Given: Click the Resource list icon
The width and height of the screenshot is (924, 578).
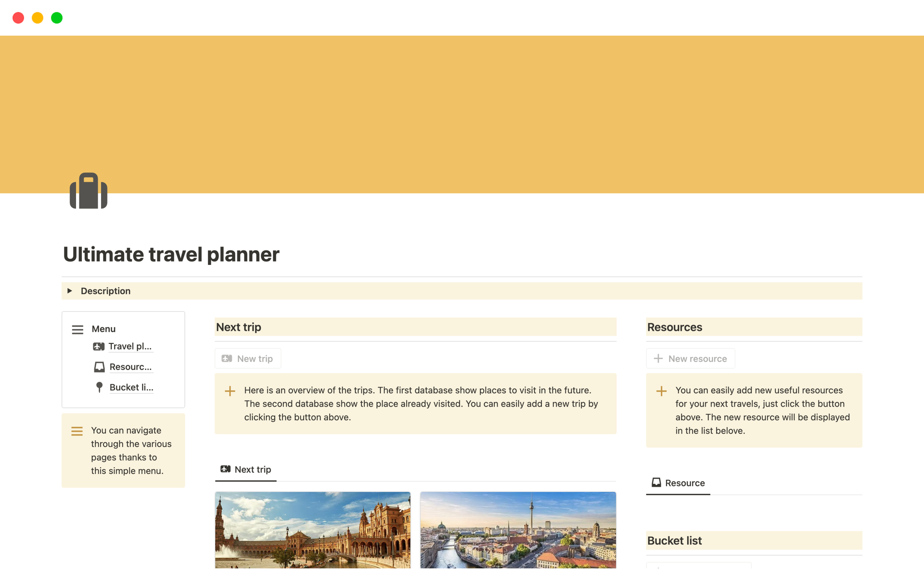Looking at the screenshot, I should pyautogui.click(x=656, y=482).
